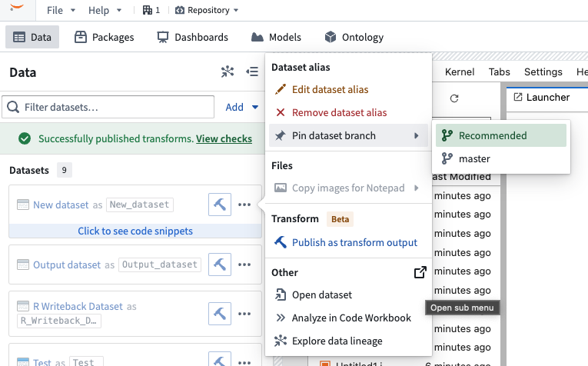Click the New_dataset alias tag
Viewport: 588px width, 366px height.
(140, 205)
